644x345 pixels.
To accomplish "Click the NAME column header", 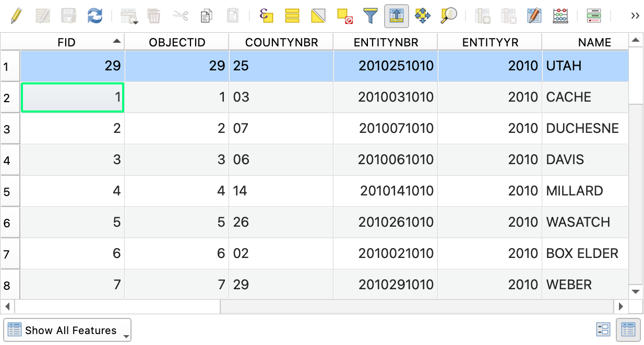I will [586, 42].
